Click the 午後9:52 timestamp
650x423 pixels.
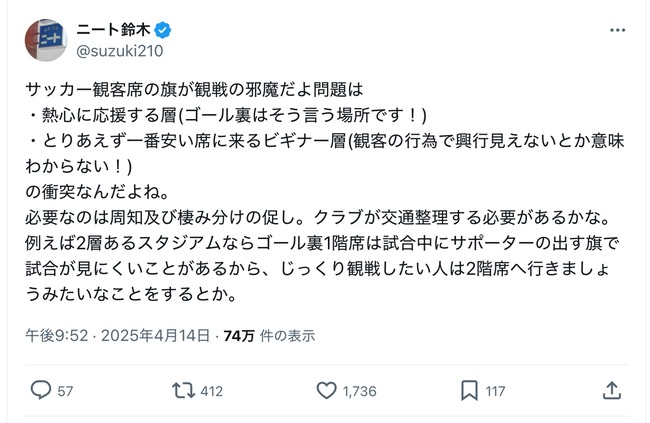click(x=57, y=335)
